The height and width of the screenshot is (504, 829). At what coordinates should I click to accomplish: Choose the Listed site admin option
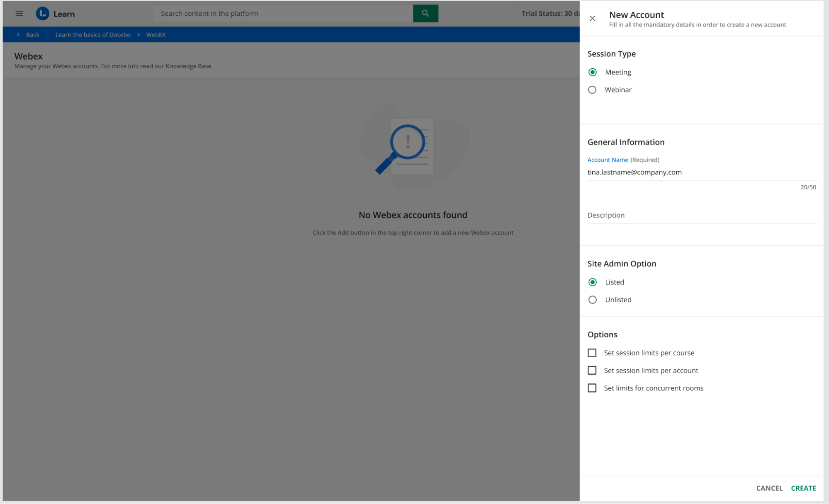point(592,282)
